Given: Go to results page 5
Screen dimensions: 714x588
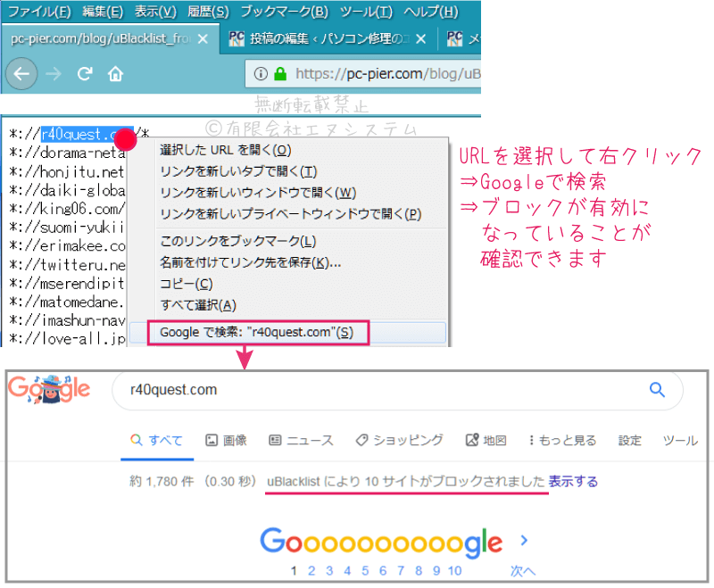Looking at the screenshot, I should coord(365,571).
